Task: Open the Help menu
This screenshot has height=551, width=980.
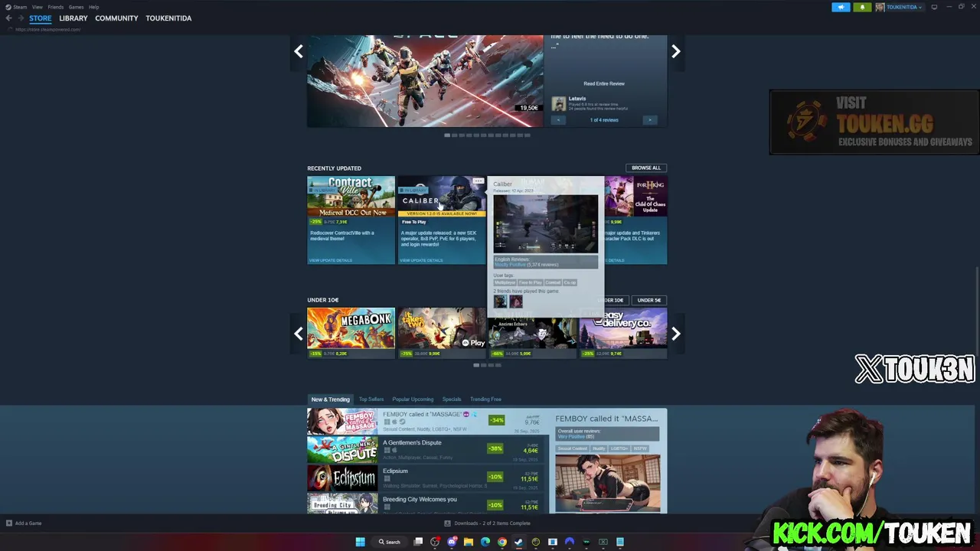Action: pyautogui.click(x=93, y=7)
